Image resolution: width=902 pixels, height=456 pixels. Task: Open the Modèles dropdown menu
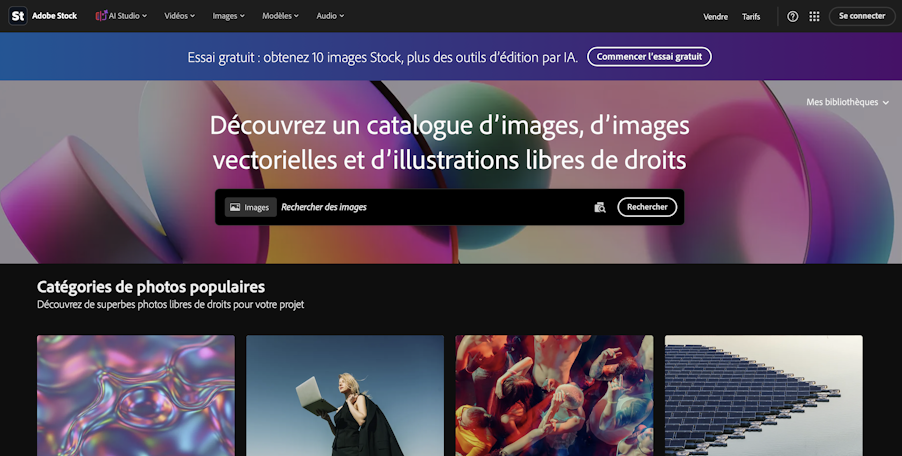280,16
